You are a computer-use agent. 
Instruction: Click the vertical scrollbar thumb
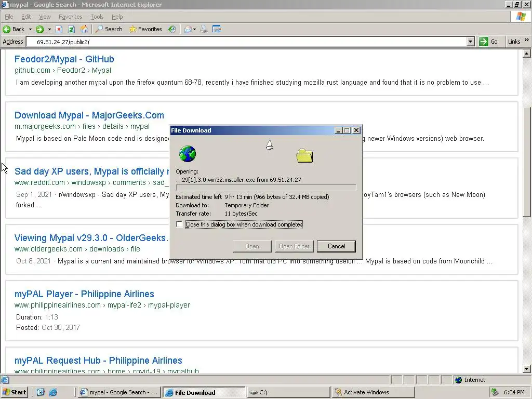[x=526, y=162]
